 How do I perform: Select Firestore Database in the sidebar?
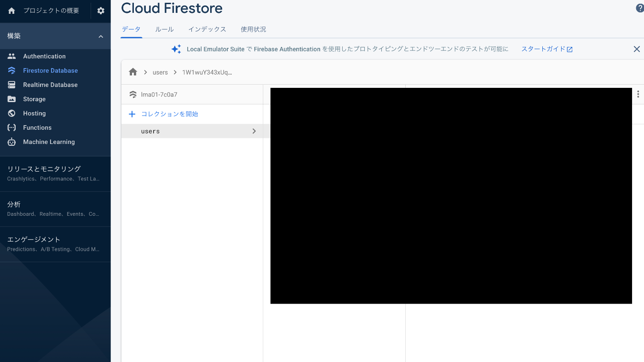[51, 70]
